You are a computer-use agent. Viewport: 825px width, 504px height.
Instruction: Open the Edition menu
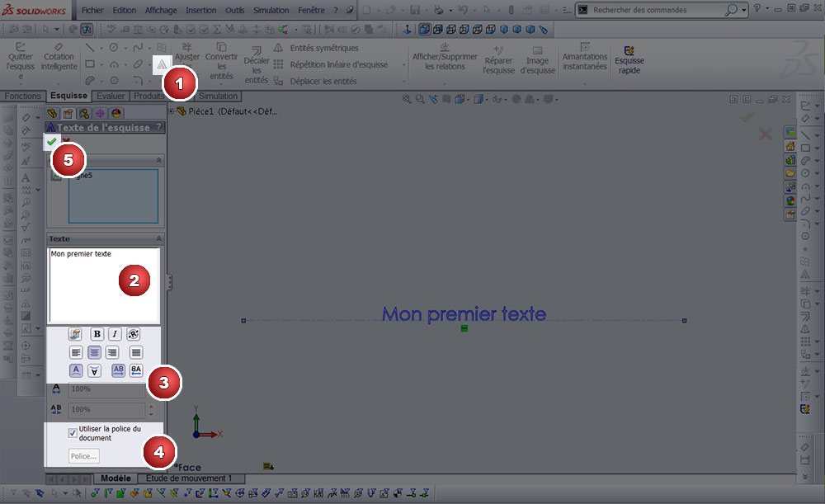125,10
